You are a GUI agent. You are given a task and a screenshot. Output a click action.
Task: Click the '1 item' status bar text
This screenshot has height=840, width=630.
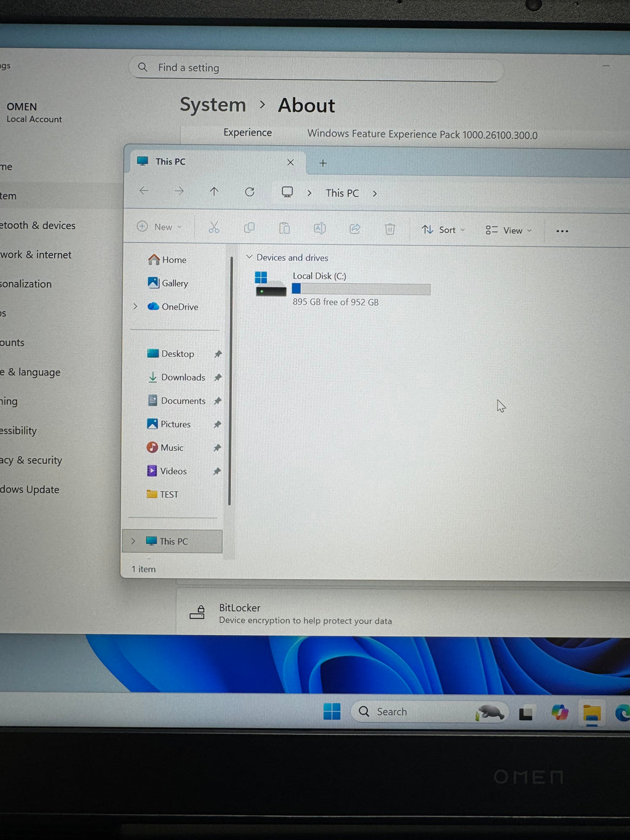point(143,569)
